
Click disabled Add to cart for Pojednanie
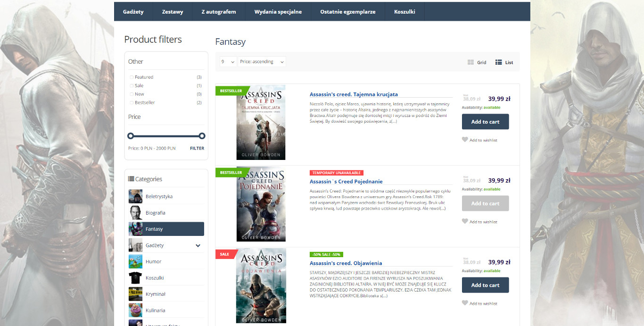485,203
